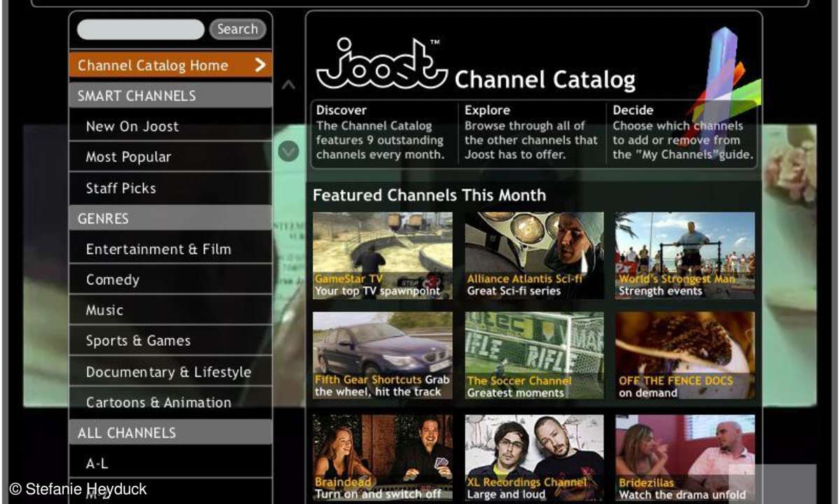Click the ALL CHANNELS header
This screenshot has height=504, width=840.
[170, 433]
